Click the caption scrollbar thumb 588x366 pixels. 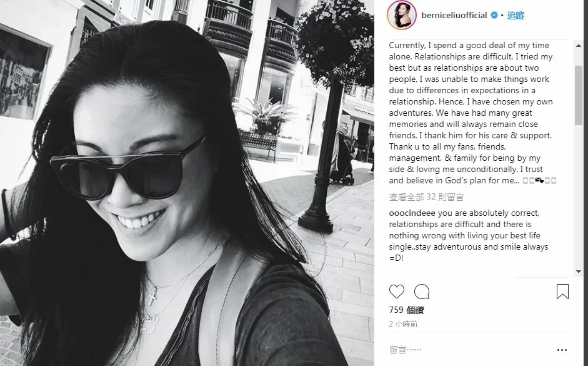coord(578,96)
